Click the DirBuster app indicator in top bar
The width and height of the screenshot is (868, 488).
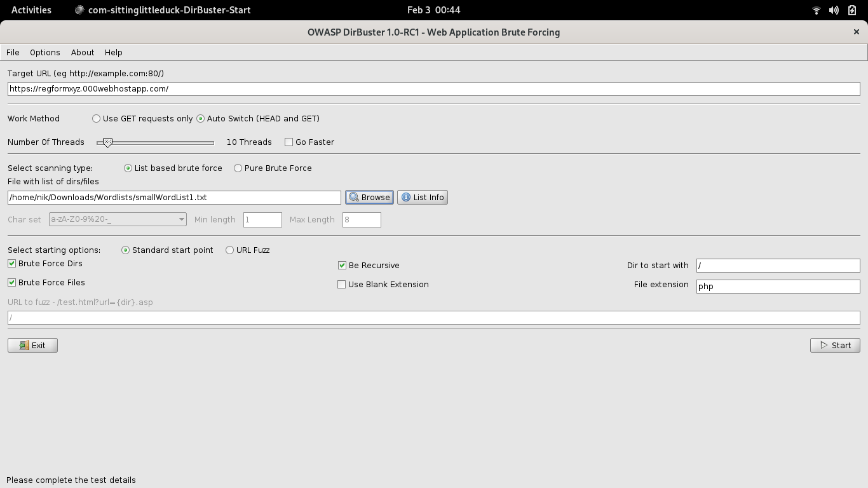tap(163, 10)
